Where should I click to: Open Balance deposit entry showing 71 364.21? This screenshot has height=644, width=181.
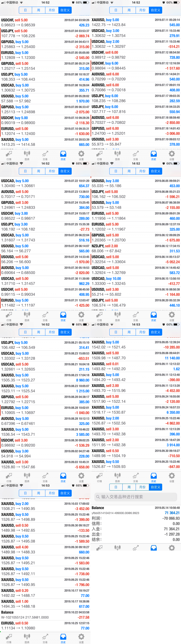coord(136,510)
